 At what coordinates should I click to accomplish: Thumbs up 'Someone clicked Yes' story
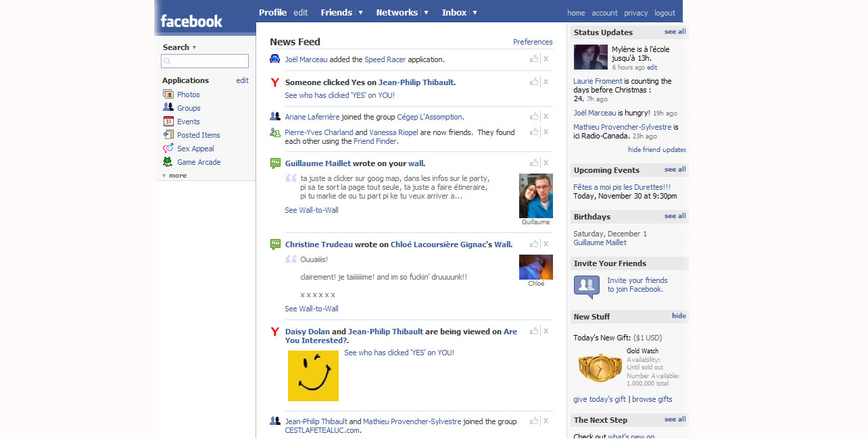click(534, 82)
